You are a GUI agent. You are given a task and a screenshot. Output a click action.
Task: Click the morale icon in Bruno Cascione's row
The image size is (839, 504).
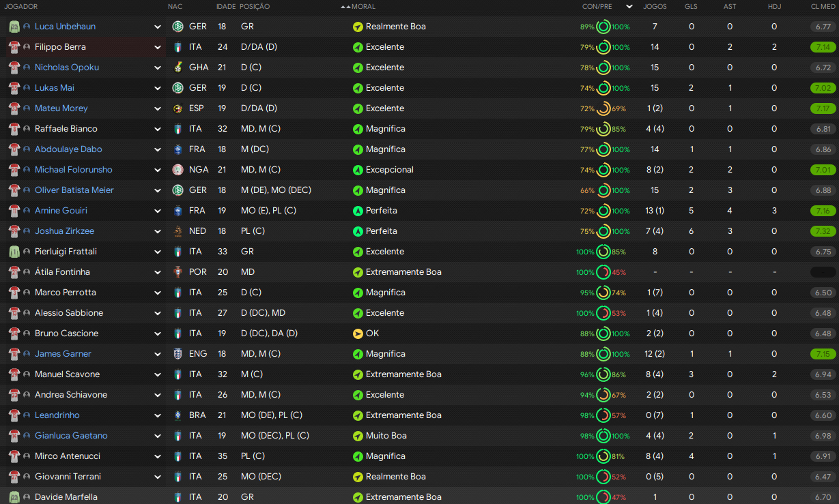click(358, 333)
